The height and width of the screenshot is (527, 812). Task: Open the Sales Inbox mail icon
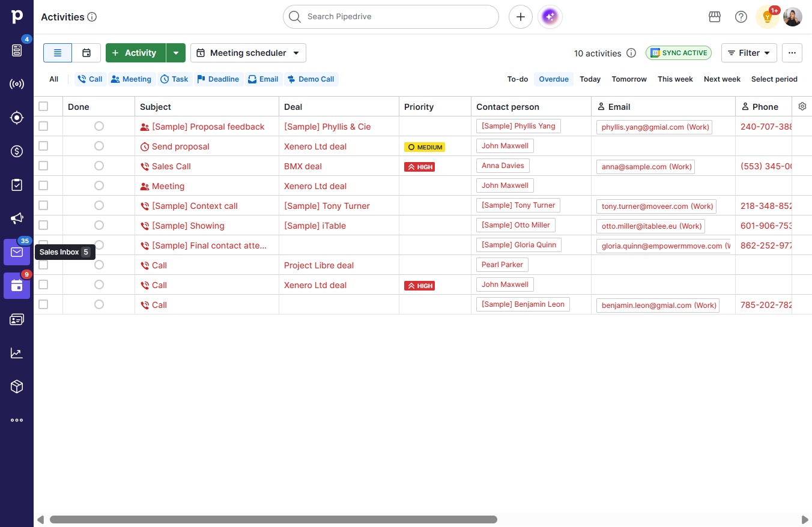(17, 252)
